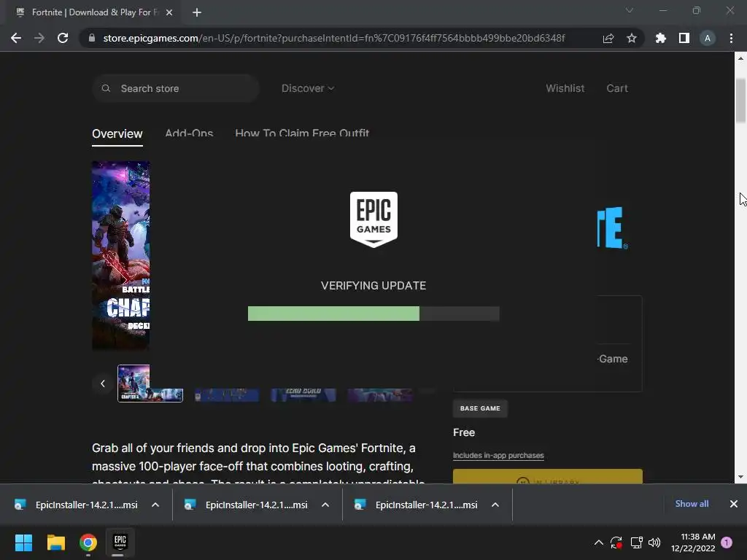
Task: Open Chrome three-dot menu
Action: coord(731,38)
